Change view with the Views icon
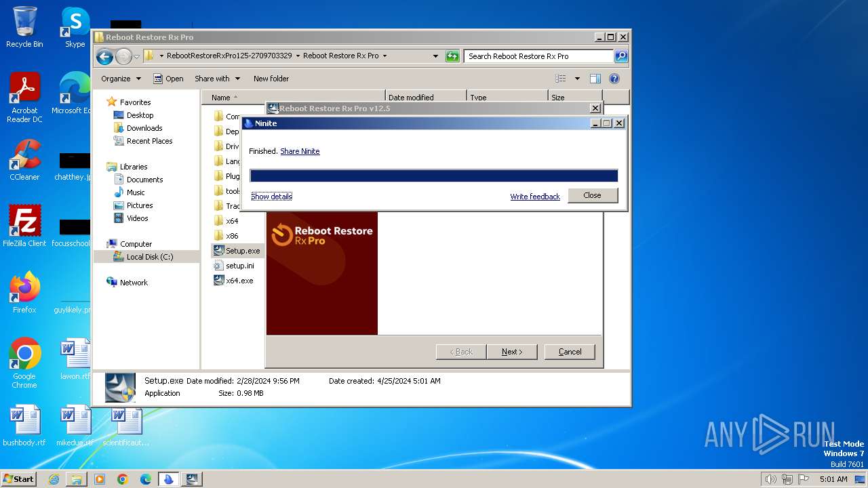 561,79
